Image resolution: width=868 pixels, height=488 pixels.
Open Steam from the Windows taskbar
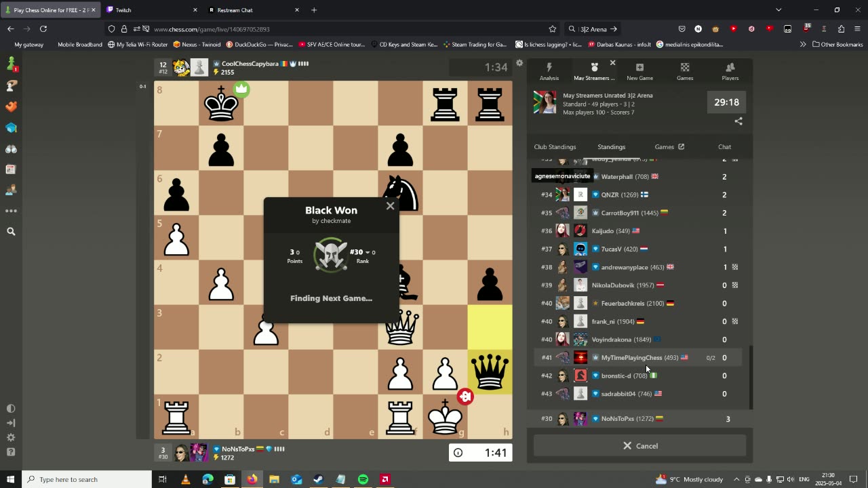(319, 479)
